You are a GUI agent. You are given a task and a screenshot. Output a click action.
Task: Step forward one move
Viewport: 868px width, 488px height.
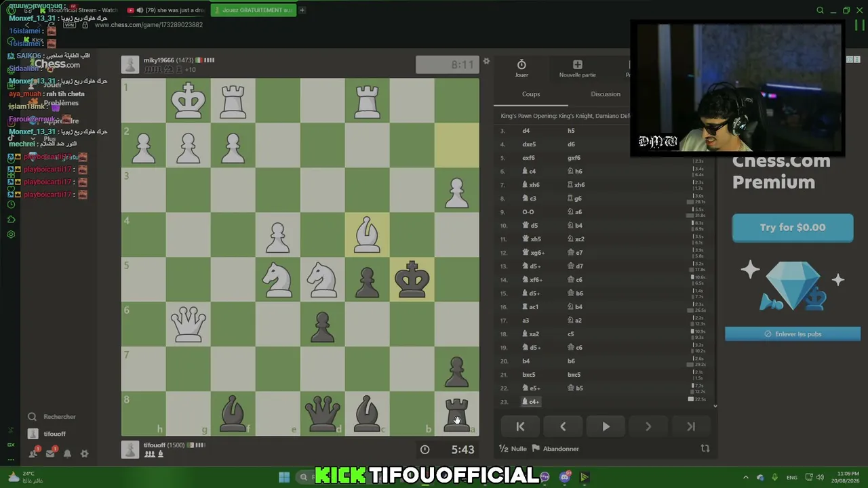648,427
